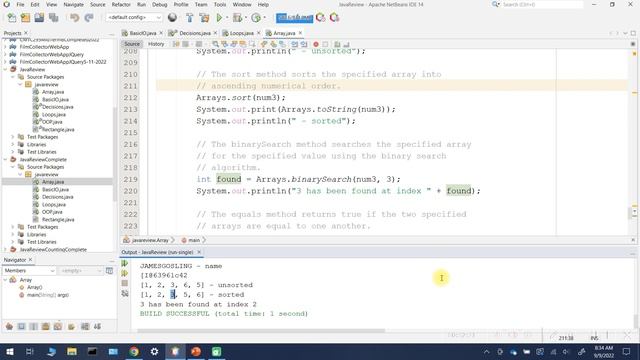Rerun output with green double-arrow icon
This screenshot has height=360, width=640.
124,264
